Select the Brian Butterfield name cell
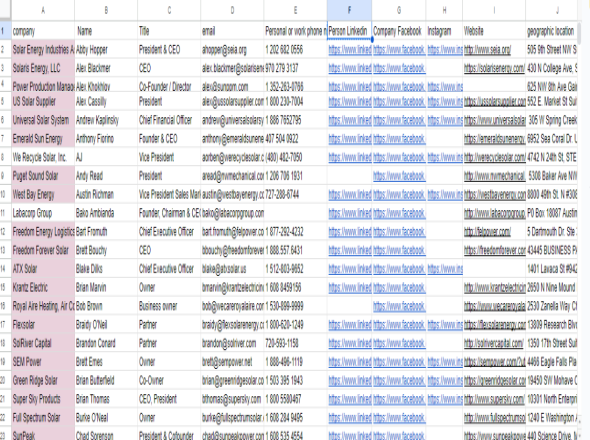The image size is (590, 440). click(x=106, y=380)
